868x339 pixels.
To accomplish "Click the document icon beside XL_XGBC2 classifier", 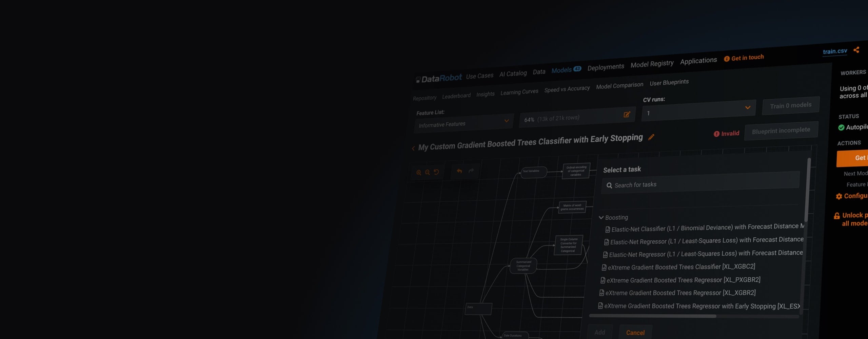I will (604, 267).
